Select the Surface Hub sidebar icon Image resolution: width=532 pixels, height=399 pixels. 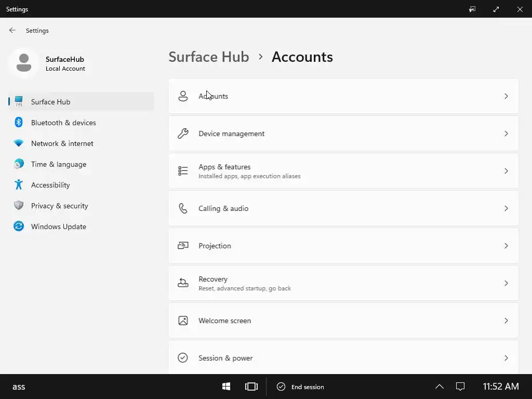click(x=19, y=101)
